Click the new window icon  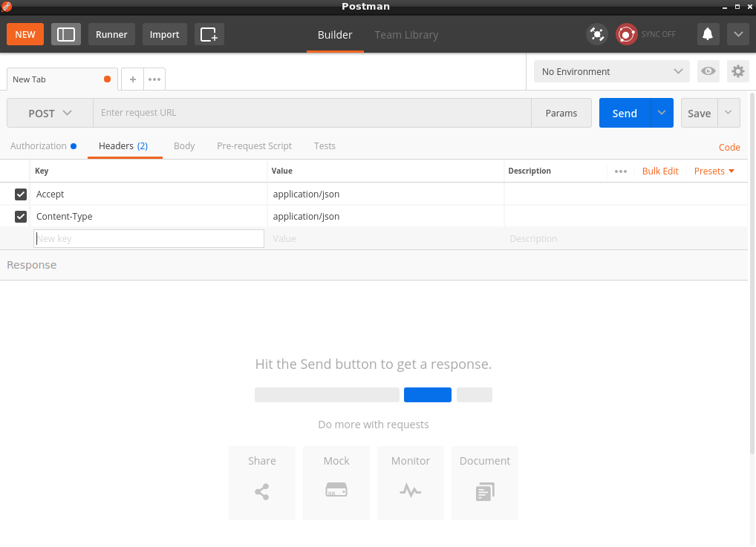click(x=209, y=34)
